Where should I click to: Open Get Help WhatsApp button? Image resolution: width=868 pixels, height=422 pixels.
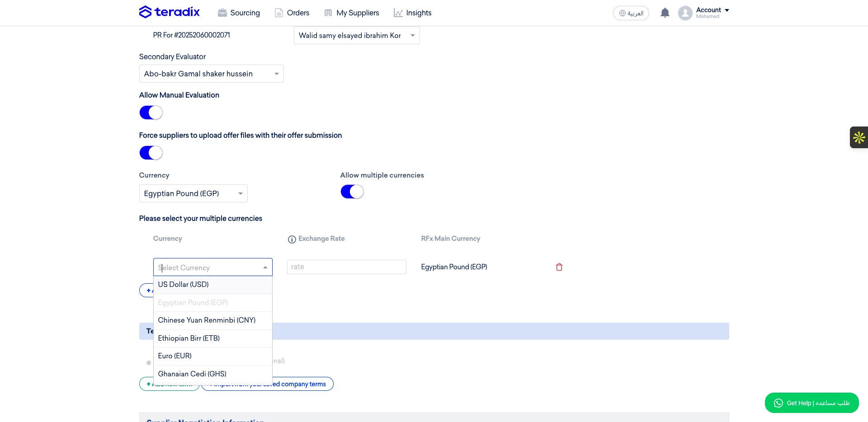pos(811,403)
